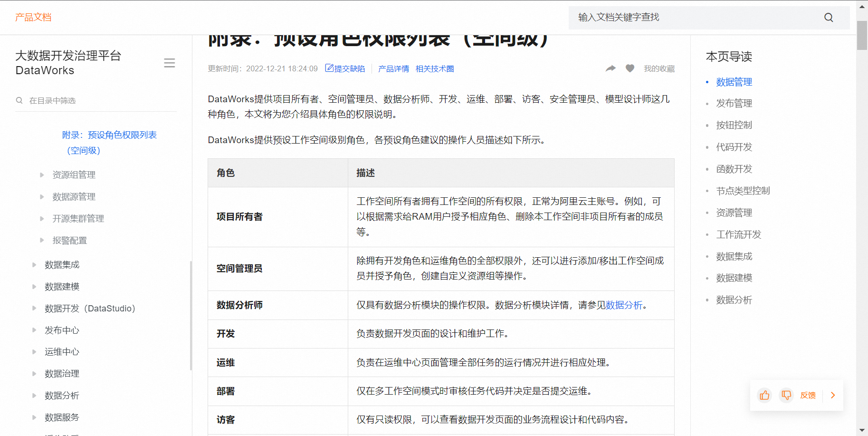Image resolution: width=868 pixels, height=436 pixels.
Task: Click the sidebar tree scrollbar
Action: click(191, 315)
